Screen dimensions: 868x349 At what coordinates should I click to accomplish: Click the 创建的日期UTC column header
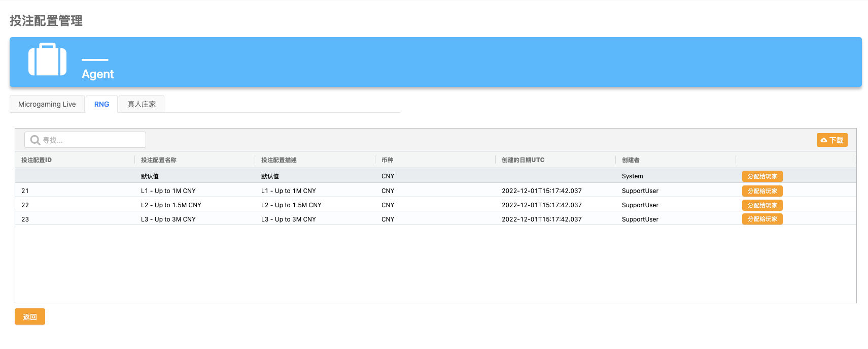pyautogui.click(x=523, y=160)
